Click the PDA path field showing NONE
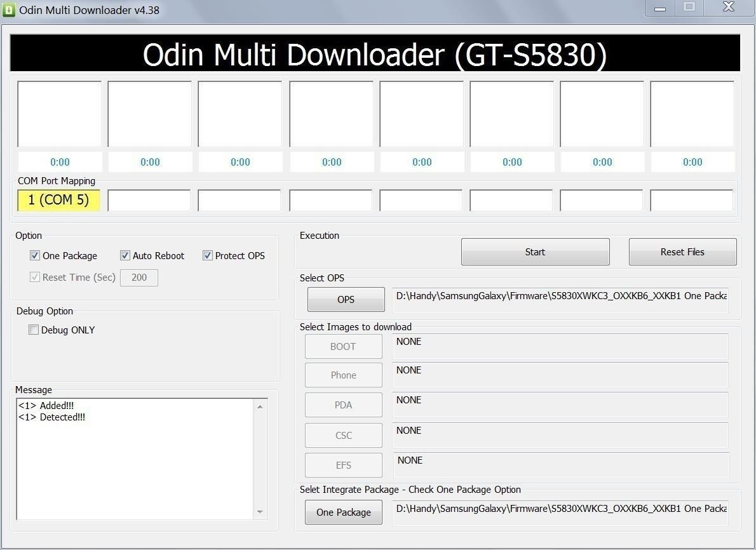The height and width of the screenshot is (550, 756). pyautogui.click(x=560, y=405)
